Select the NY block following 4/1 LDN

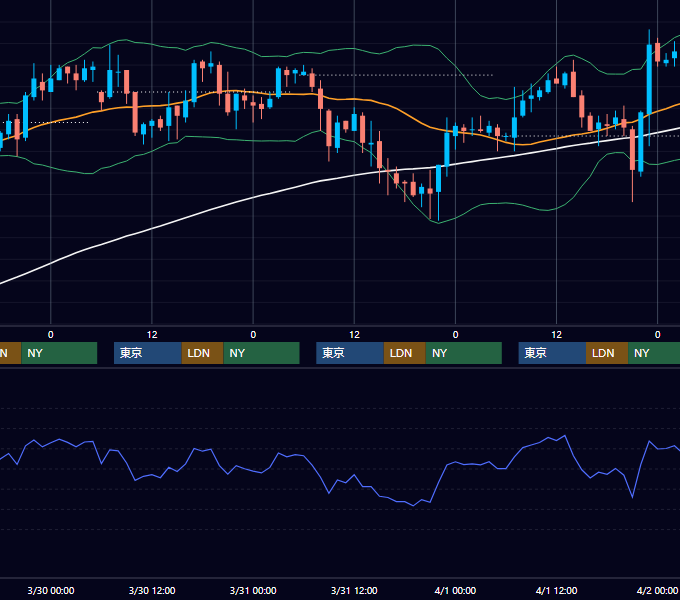654,353
